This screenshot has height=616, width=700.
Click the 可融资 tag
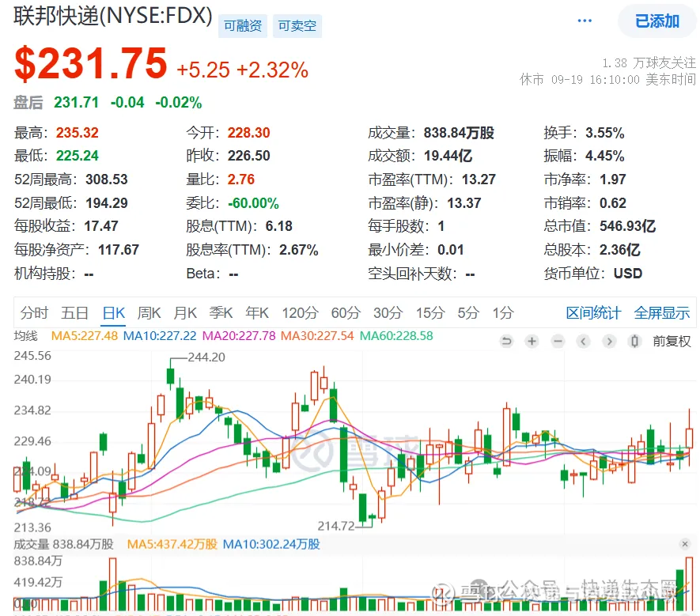click(x=242, y=26)
